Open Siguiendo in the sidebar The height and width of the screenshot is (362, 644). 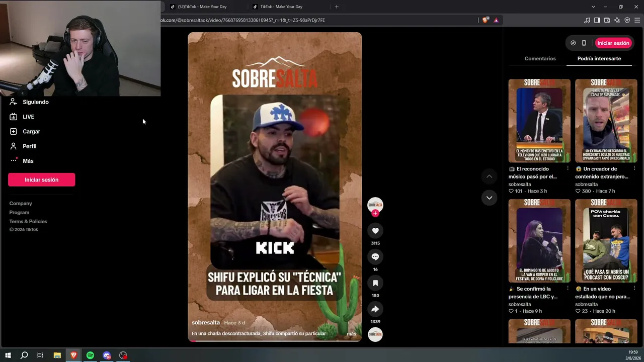coord(36,102)
